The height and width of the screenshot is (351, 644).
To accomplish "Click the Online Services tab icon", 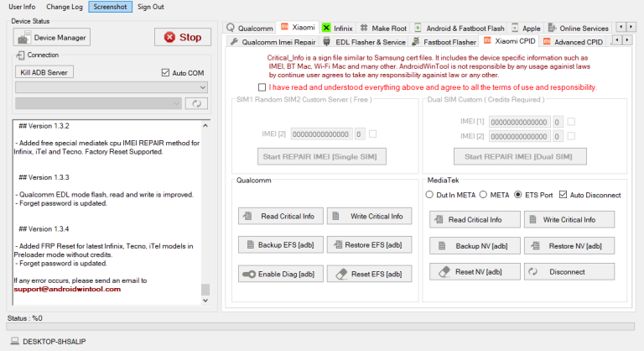I will coord(552,28).
